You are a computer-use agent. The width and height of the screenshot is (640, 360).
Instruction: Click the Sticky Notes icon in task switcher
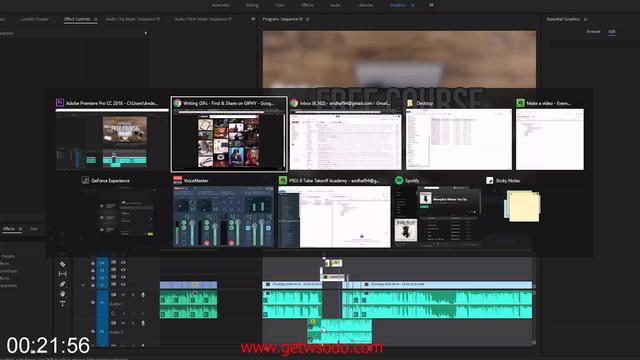[x=489, y=180]
